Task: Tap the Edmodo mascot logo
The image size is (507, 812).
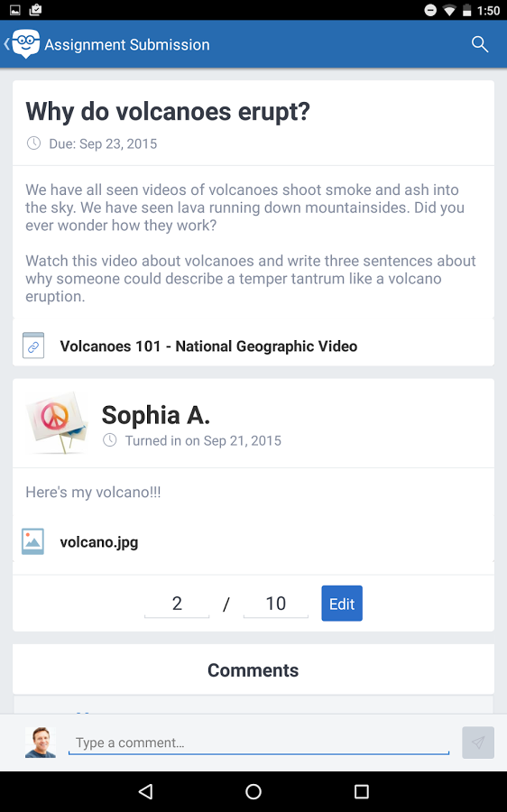Action: (25, 43)
